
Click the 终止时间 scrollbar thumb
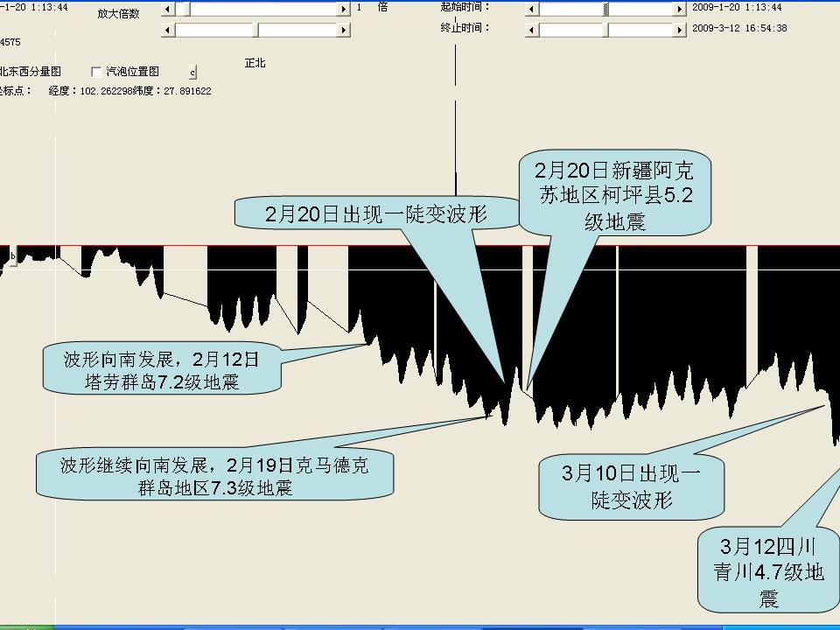[x=605, y=30]
